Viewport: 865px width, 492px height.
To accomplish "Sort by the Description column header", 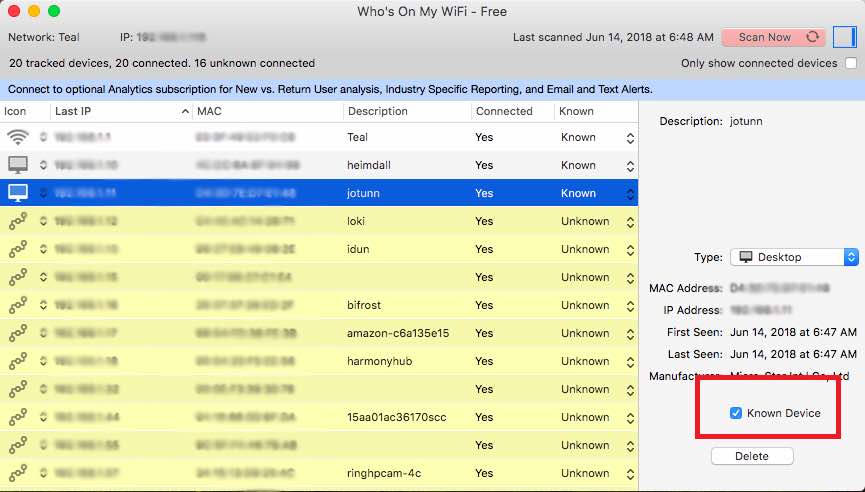I will pyautogui.click(x=407, y=111).
